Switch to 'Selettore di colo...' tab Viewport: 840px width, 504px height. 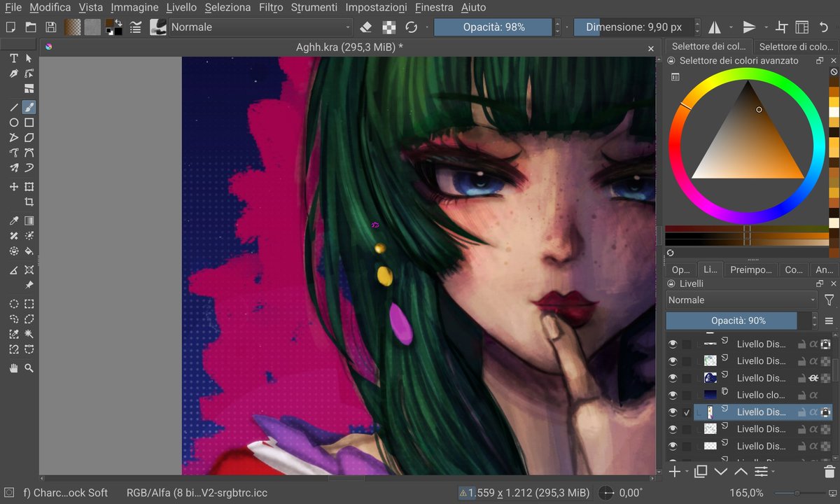796,47
